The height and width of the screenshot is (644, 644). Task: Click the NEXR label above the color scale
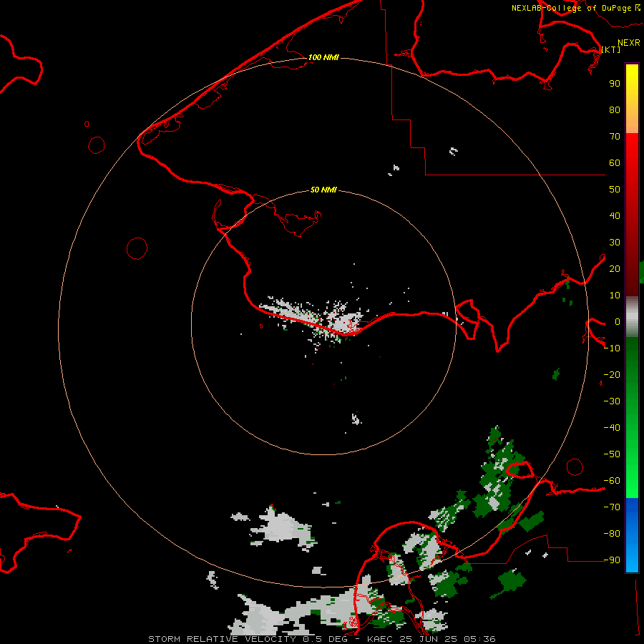coord(629,43)
